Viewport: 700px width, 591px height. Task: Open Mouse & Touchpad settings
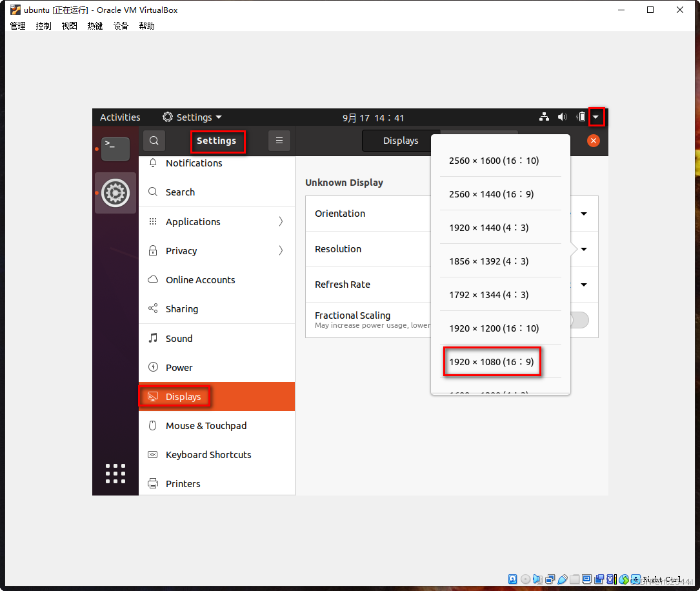(x=217, y=425)
